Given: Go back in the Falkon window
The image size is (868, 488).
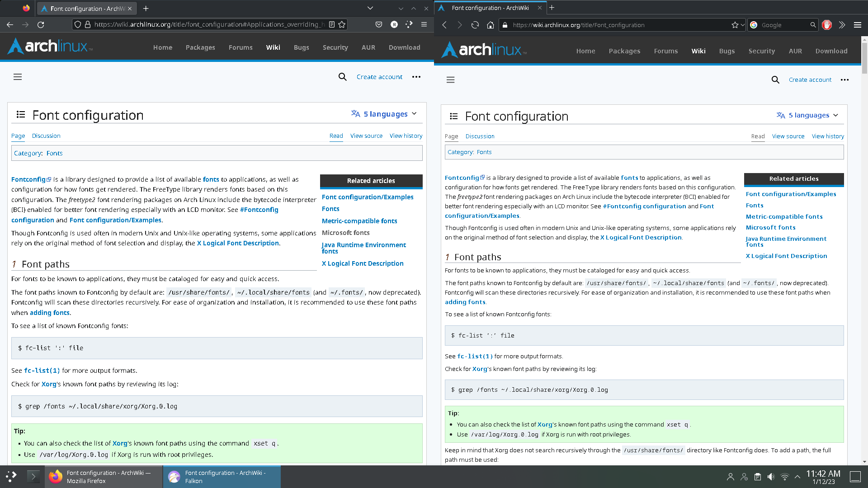Looking at the screenshot, I should click(444, 25).
